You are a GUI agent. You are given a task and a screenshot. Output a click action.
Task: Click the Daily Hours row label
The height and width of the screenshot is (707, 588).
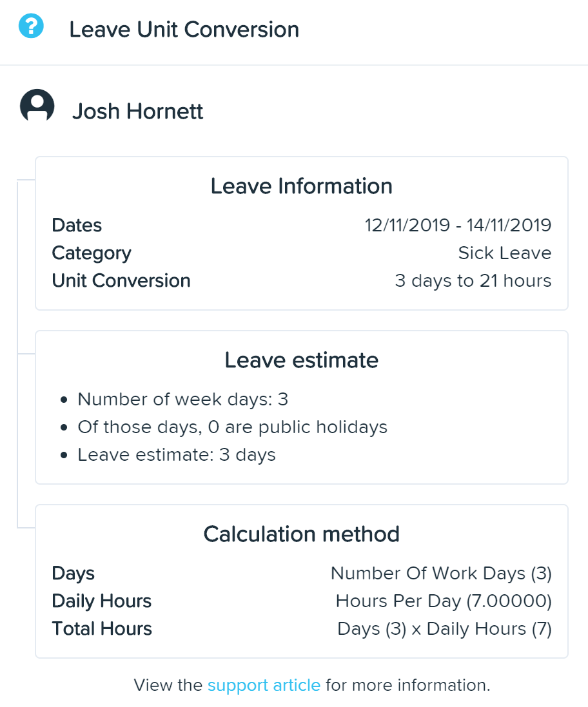click(102, 601)
